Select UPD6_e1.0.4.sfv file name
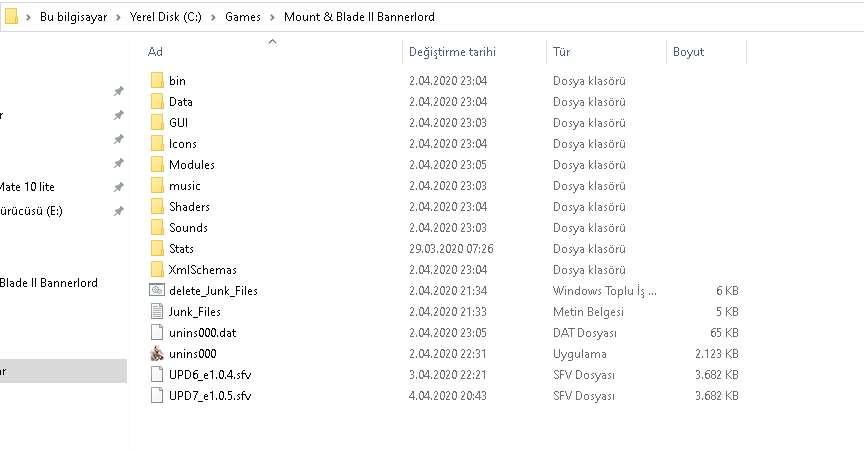Screen dimensions: 864x450 click(x=210, y=375)
